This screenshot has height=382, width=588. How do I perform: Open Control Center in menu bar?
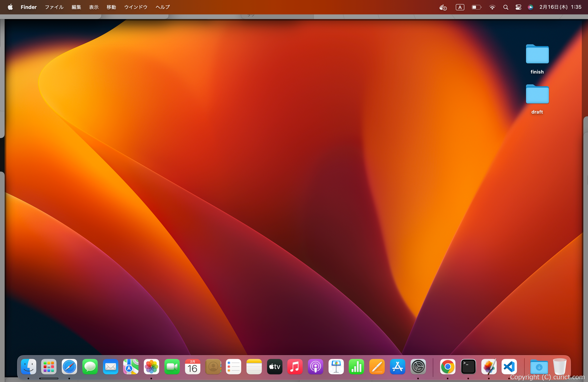518,7
